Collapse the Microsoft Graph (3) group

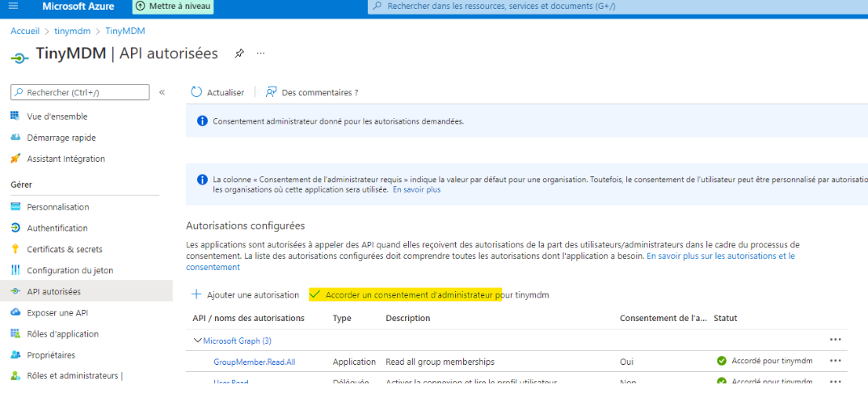pos(198,341)
